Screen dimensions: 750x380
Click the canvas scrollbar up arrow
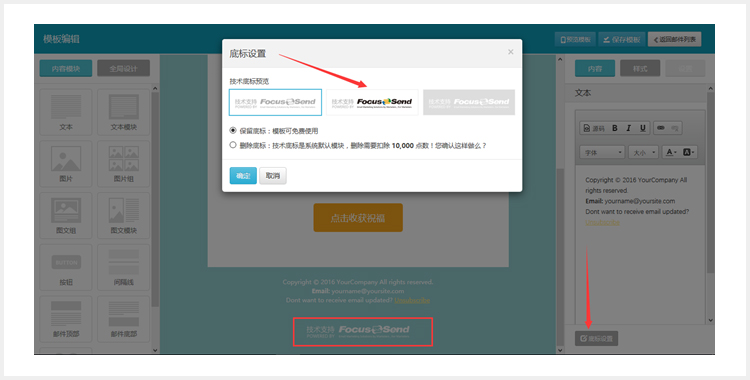pos(560,59)
